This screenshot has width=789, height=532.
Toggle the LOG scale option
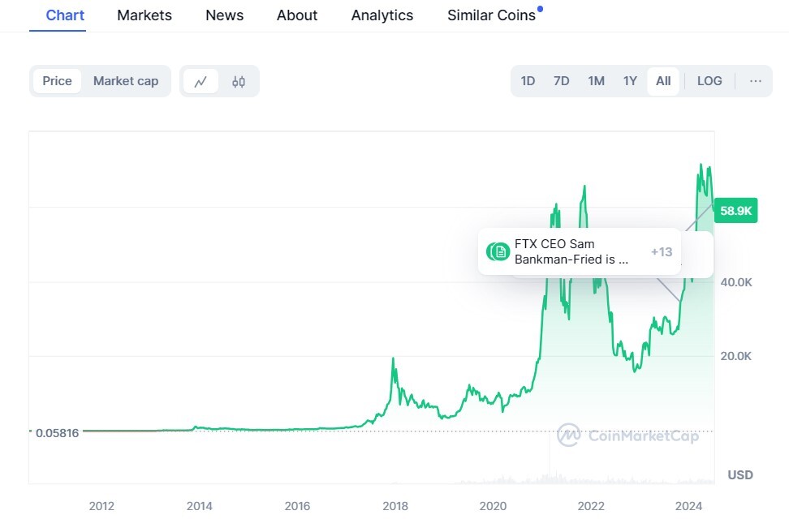click(x=709, y=81)
